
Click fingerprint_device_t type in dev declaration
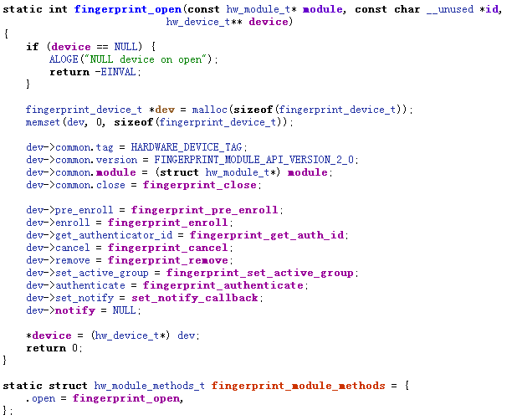point(84,110)
